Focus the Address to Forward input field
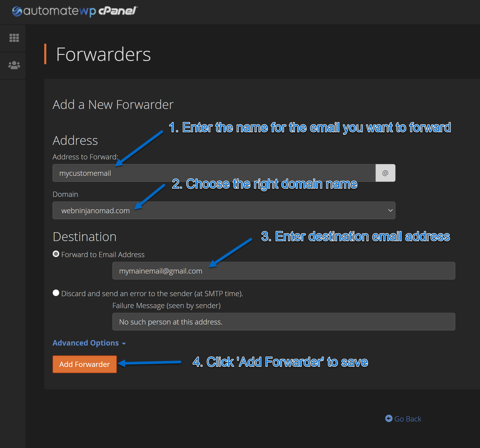Image resolution: width=480 pixels, height=448 pixels. click(214, 173)
